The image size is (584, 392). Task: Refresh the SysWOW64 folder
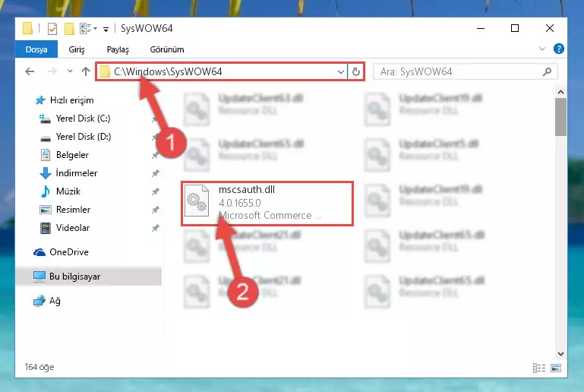[356, 71]
